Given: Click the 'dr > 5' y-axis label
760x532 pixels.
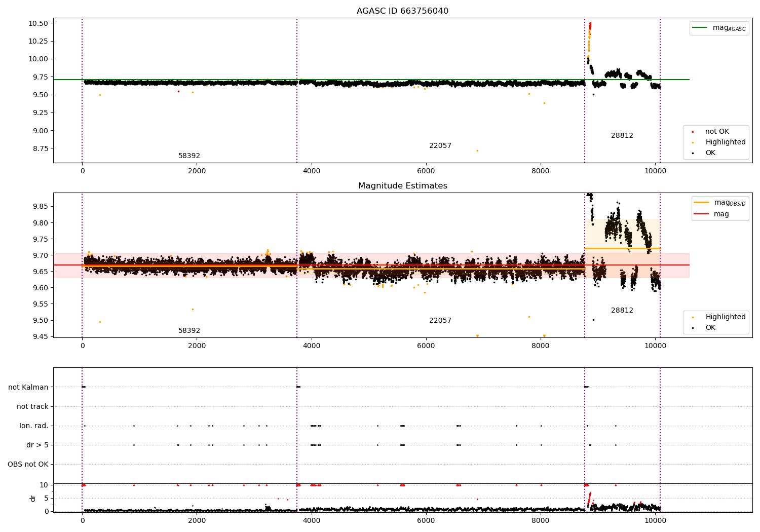Looking at the screenshot, I should point(37,445).
